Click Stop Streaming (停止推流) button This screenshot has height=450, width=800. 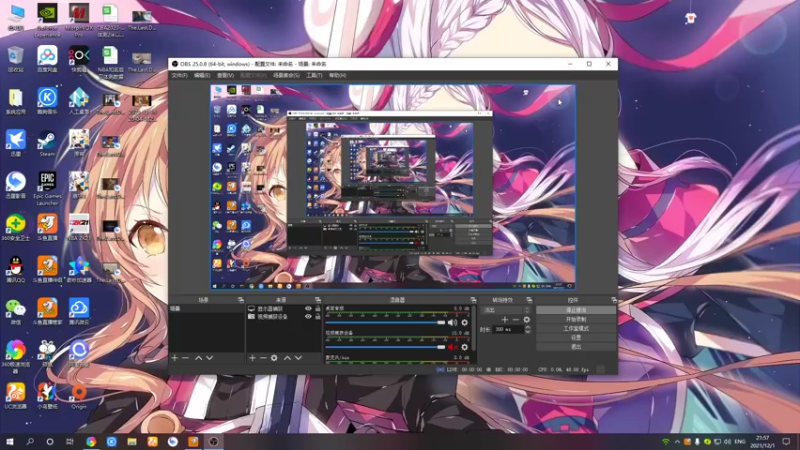(576, 310)
